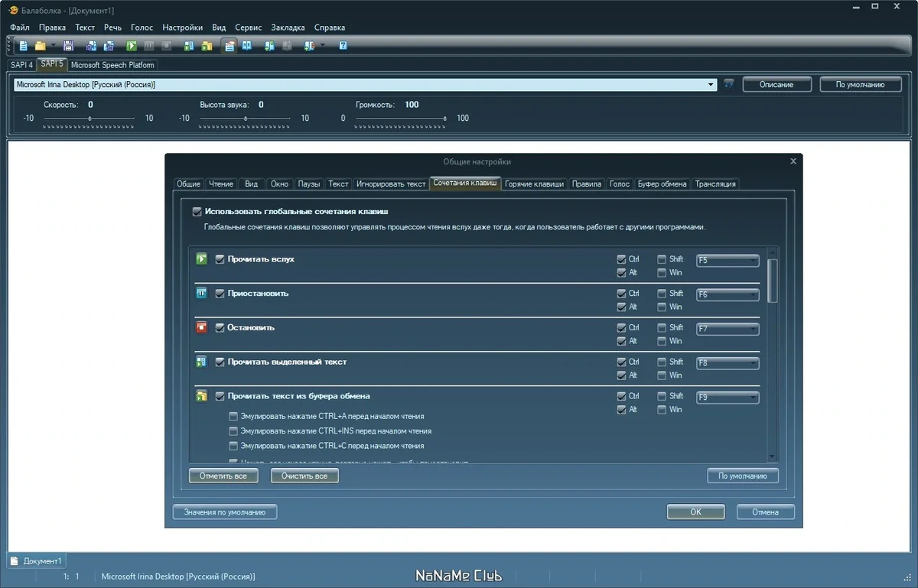Enable Shift modifier for Прочитать вслух
This screenshot has height=588, width=918.
click(x=662, y=259)
